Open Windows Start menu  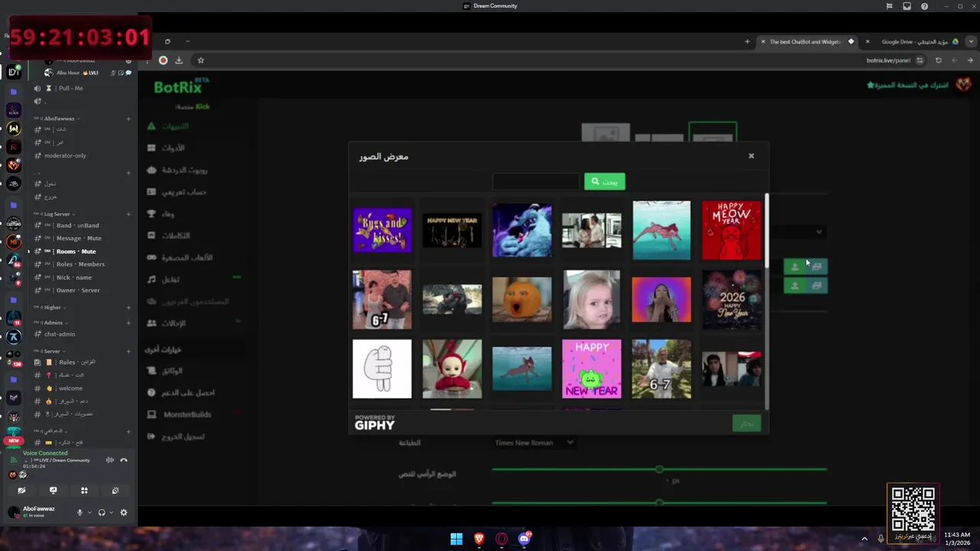pos(456,539)
